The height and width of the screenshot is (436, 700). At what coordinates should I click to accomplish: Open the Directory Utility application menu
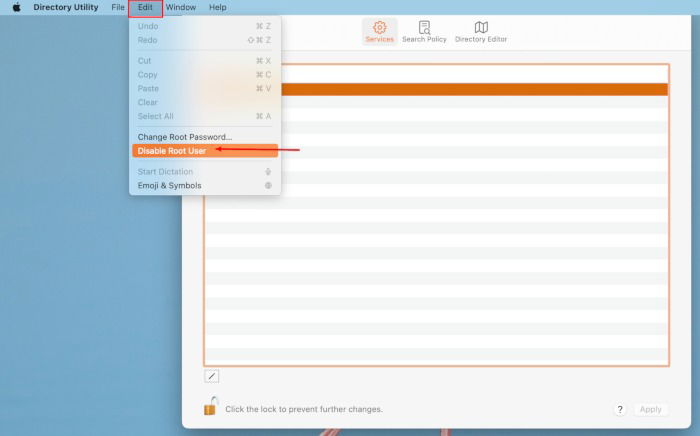[66, 7]
